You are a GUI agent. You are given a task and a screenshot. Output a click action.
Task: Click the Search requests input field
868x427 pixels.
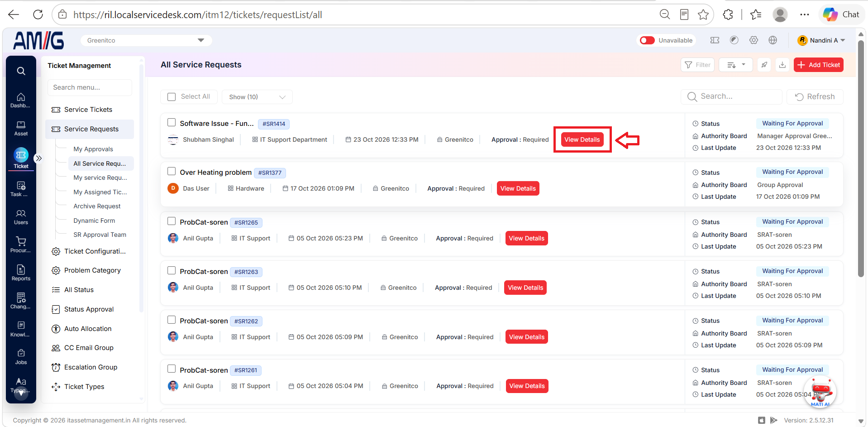point(731,96)
